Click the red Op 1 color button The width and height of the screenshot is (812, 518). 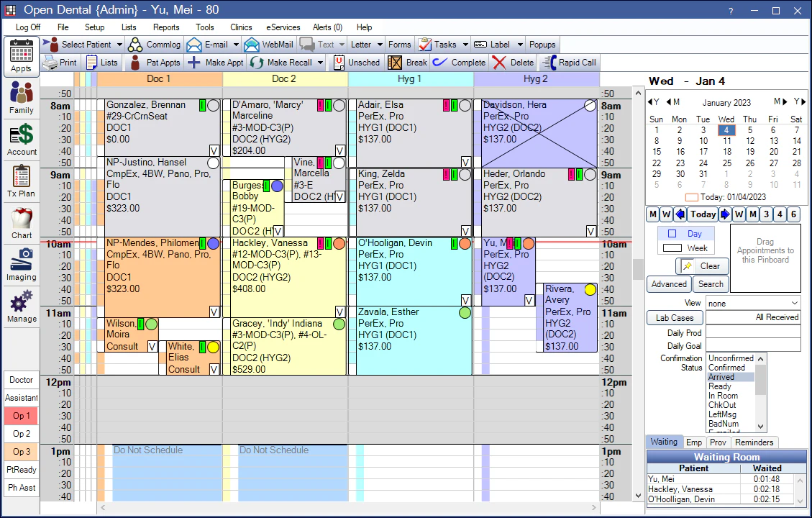(22, 416)
